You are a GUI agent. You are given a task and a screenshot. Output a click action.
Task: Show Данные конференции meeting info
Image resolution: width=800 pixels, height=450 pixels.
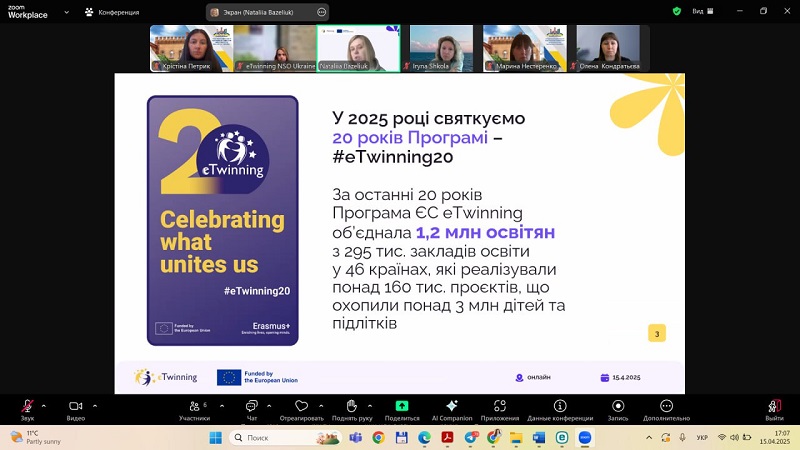point(560,410)
